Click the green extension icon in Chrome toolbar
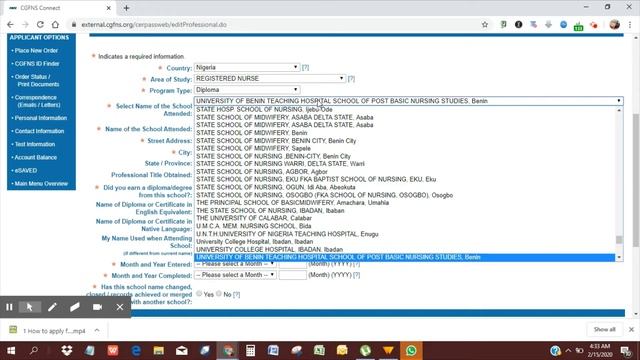Screen dimensions: 640x360 point(578,26)
